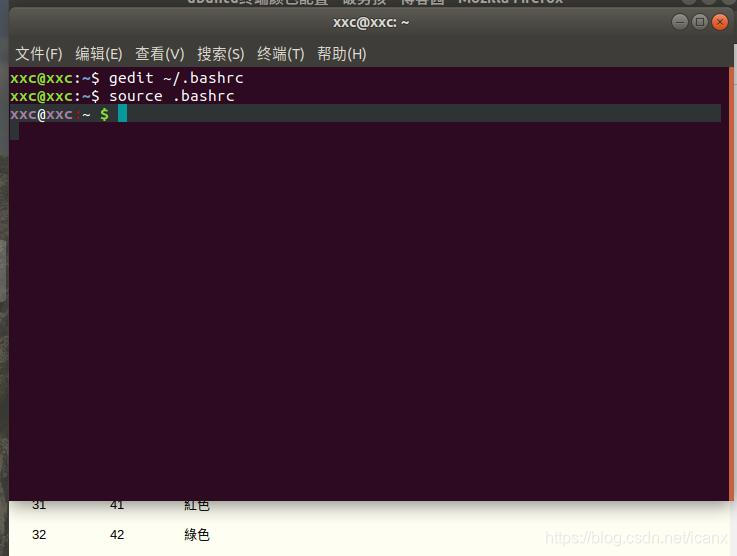This screenshot has height=556, width=737.
Task: Open the 编辑(E) menu
Action: pos(99,54)
